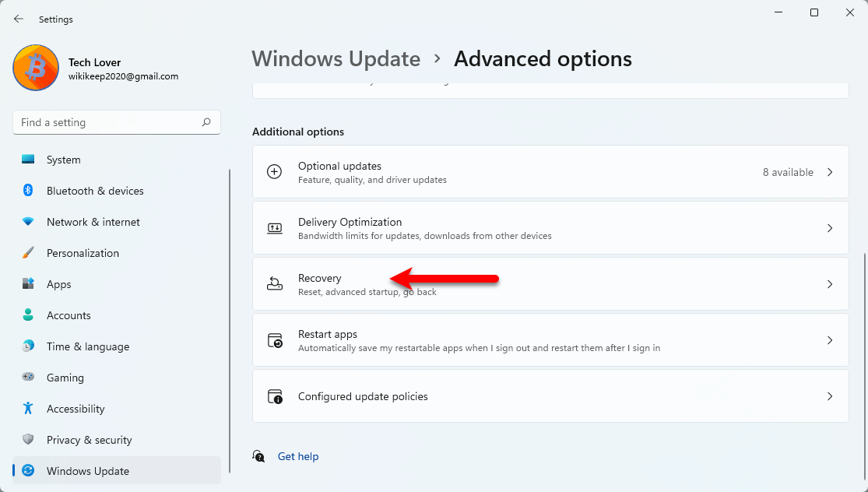Click the 8 available label
This screenshot has width=868, height=492.
point(788,172)
